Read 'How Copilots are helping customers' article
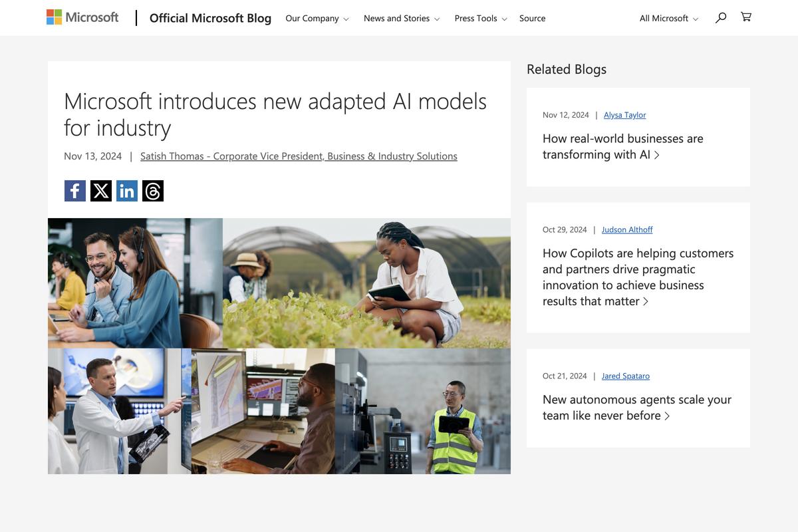This screenshot has height=532, width=798. tap(638, 277)
